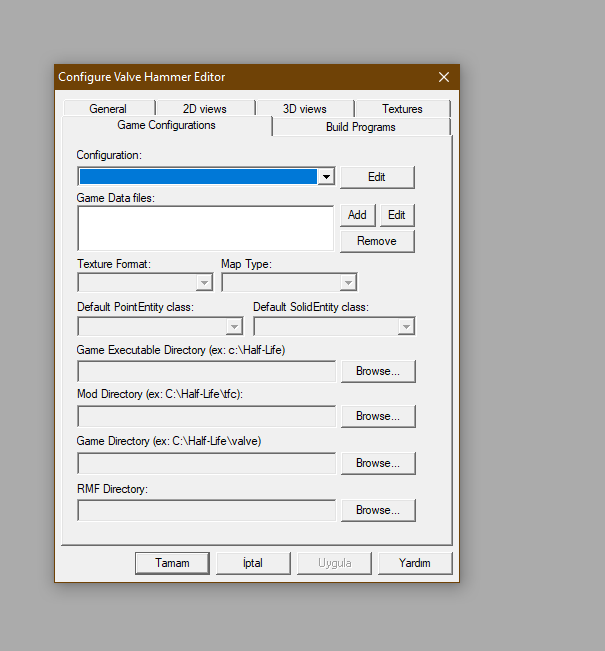This screenshot has width=605, height=651.
Task: Click the Game Directory input field
Action: (x=206, y=463)
